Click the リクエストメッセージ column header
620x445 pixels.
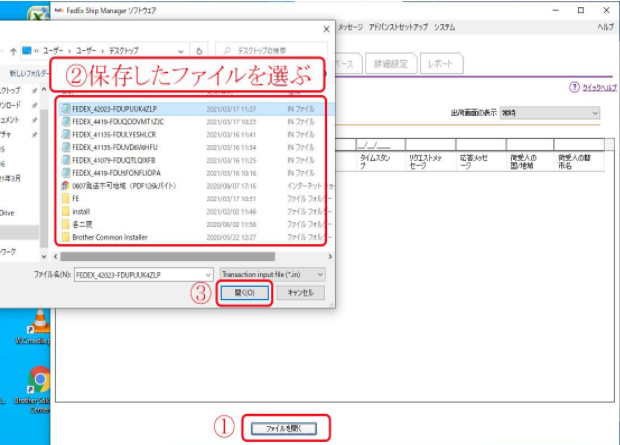(x=431, y=161)
